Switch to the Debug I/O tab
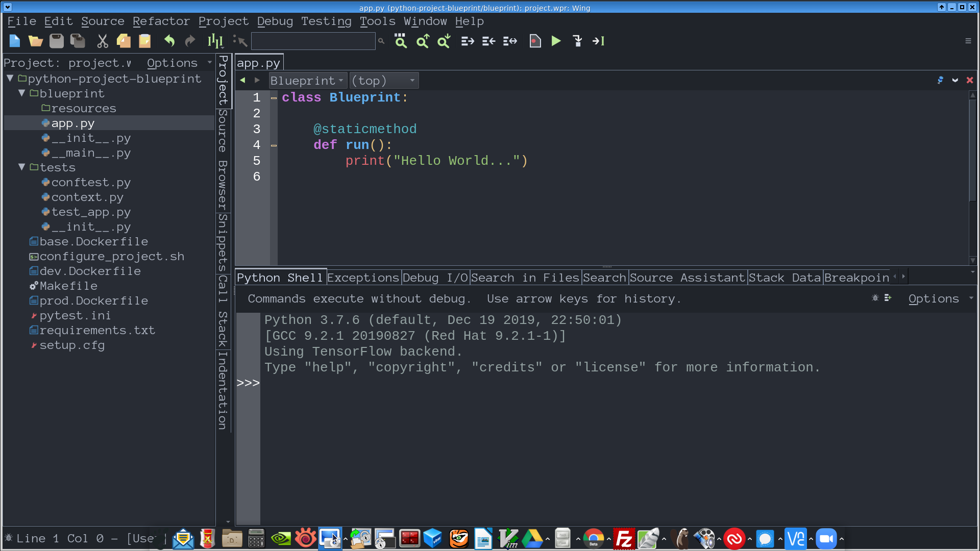This screenshot has height=551, width=980. (435, 278)
